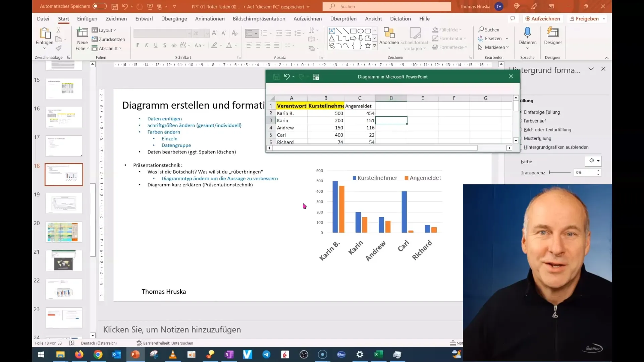Open Firefox from the taskbar
Image resolution: width=644 pixels, height=362 pixels.
79,354
